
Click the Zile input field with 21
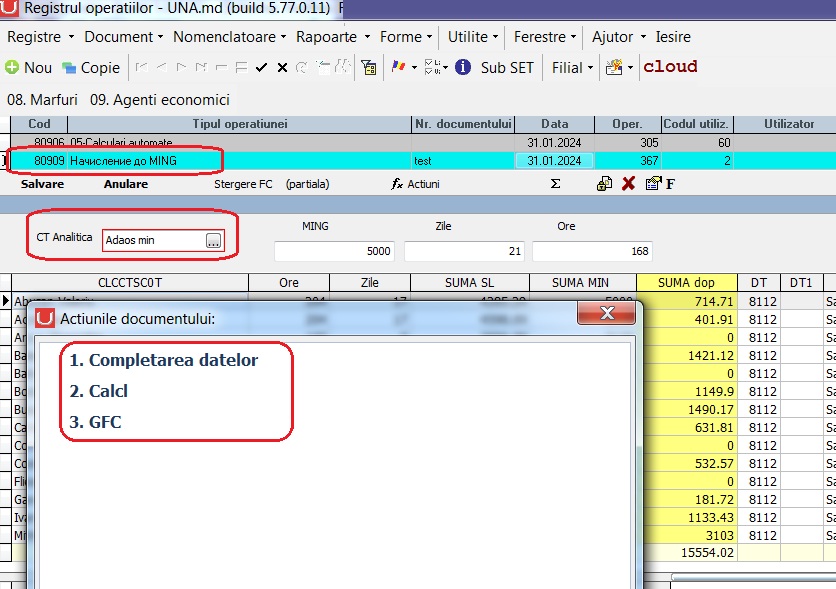[464, 251]
